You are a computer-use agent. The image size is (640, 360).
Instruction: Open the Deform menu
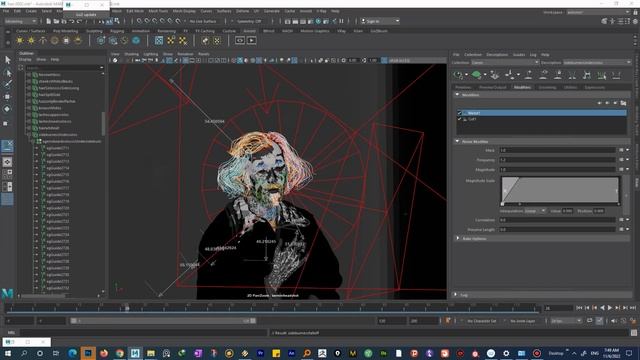point(242,11)
